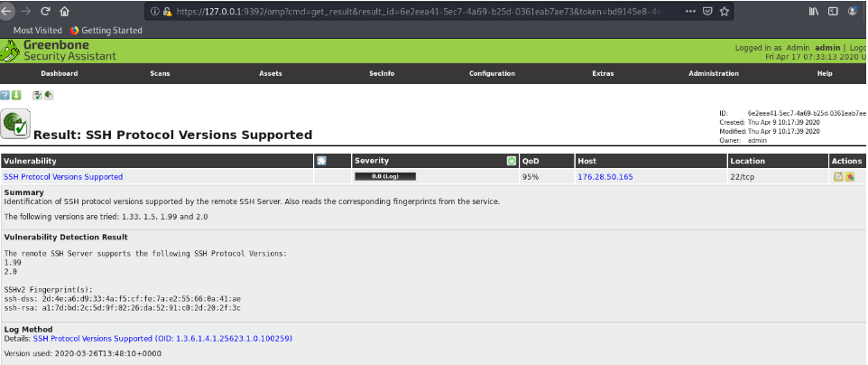Click the ssh-rsa fingerprint line
This screenshot has width=868, height=365.
[x=123, y=307]
